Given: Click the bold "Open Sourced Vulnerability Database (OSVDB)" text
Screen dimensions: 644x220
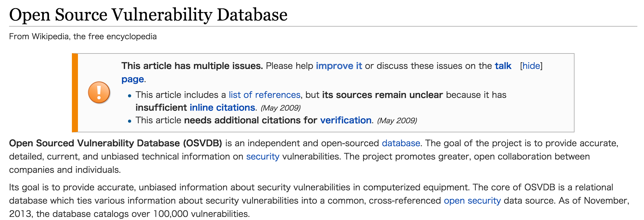Looking at the screenshot, I should [115, 143].
